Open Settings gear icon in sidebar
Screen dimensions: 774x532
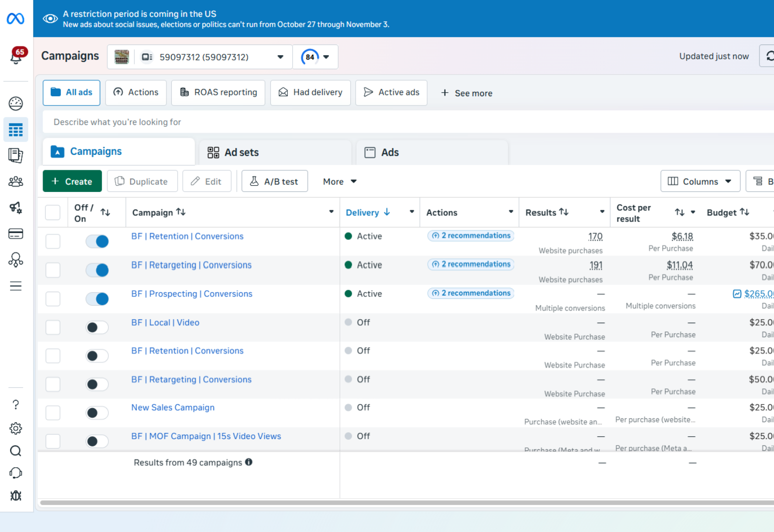pos(15,428)
